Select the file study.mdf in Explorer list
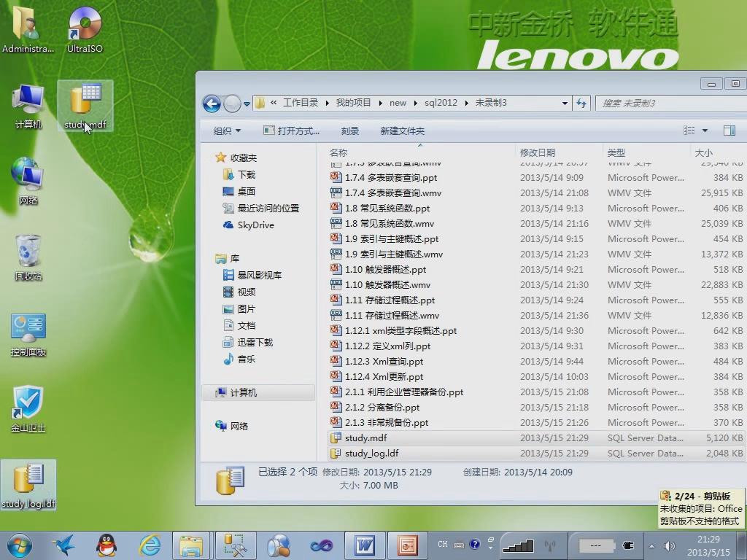Screen dimensions: 747x560 tap(536, 437)
